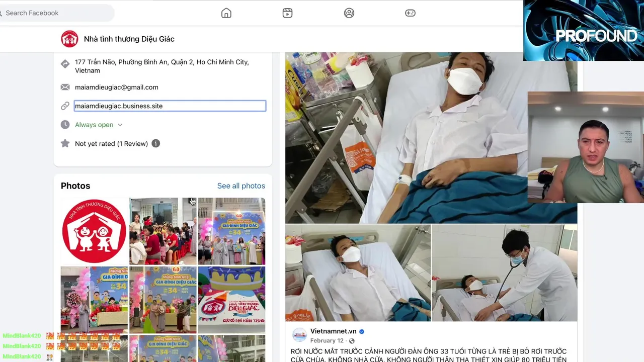Click the public globe icon beside February 12
This screenshot has width=644, height=362.
(x=352, y=341)
